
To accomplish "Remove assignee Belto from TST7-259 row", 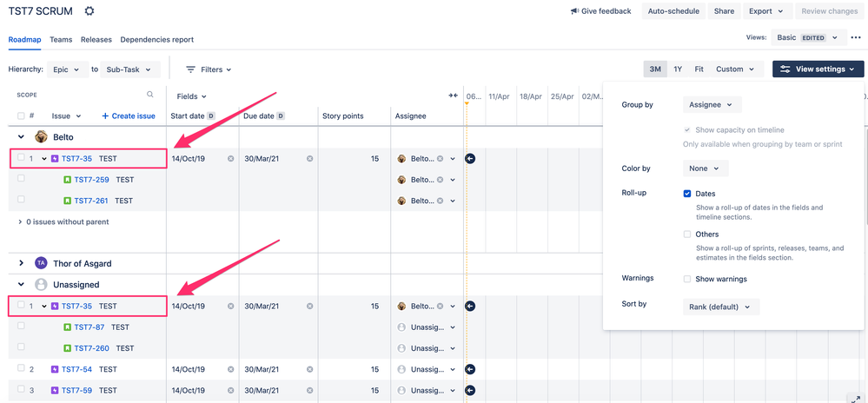I will pyautogui.click(x=441, y=180).
